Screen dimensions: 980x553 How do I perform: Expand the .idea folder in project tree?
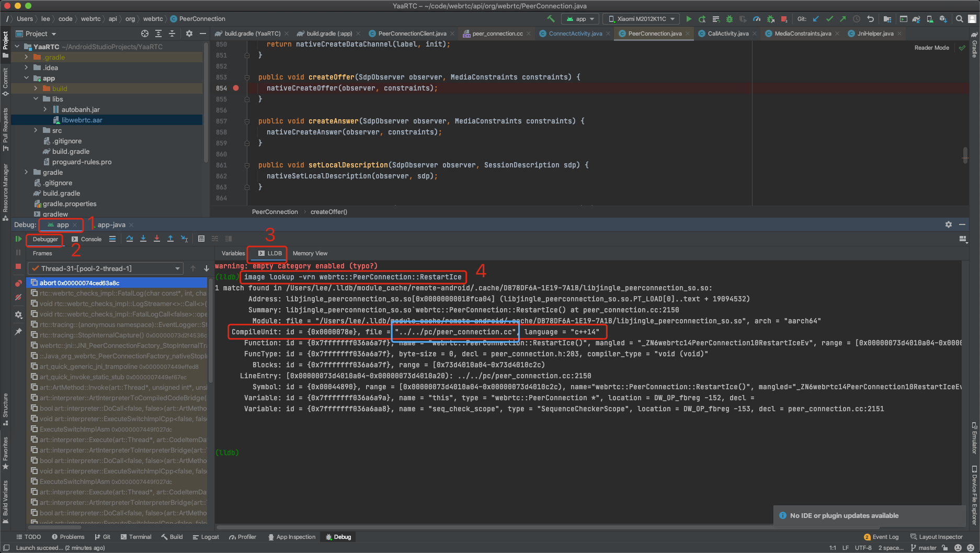(26, 67)
